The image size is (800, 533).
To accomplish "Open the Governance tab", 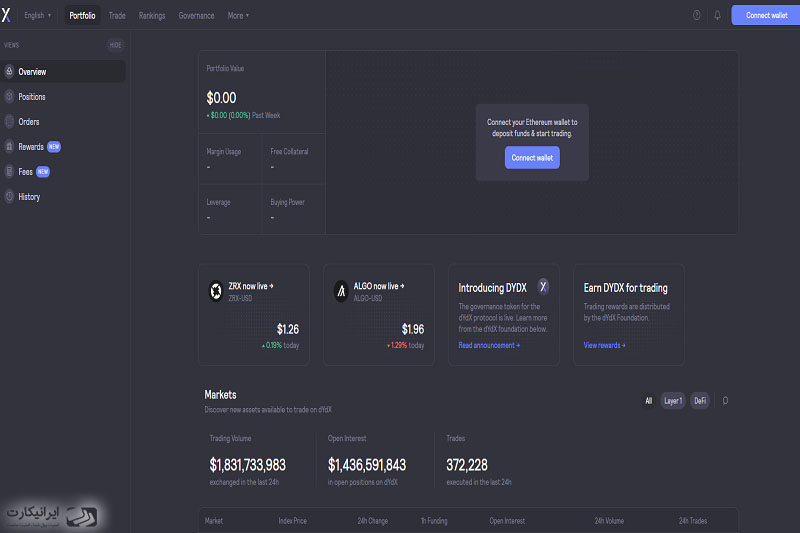I will tap(196, 15).
